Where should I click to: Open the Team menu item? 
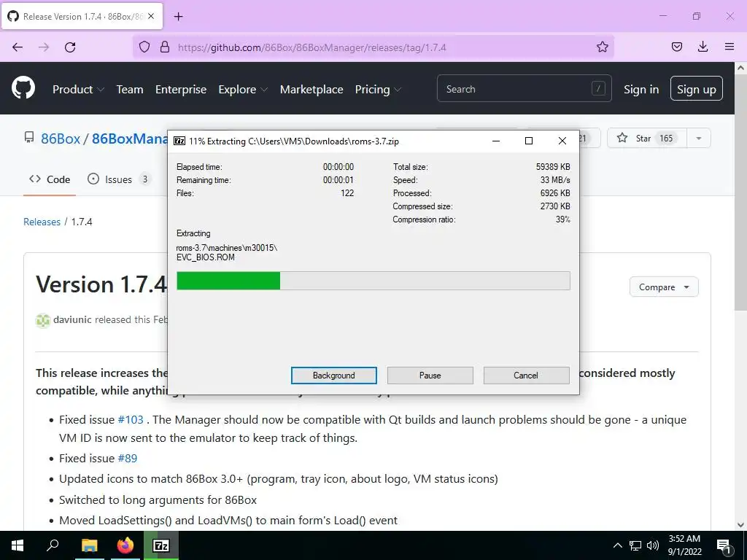[130, 89]
